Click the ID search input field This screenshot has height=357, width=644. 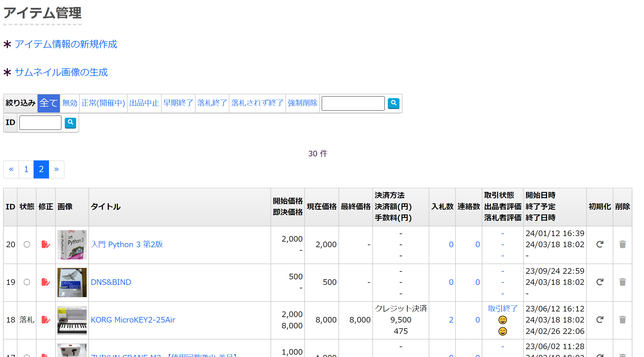[x=40, y=123]
